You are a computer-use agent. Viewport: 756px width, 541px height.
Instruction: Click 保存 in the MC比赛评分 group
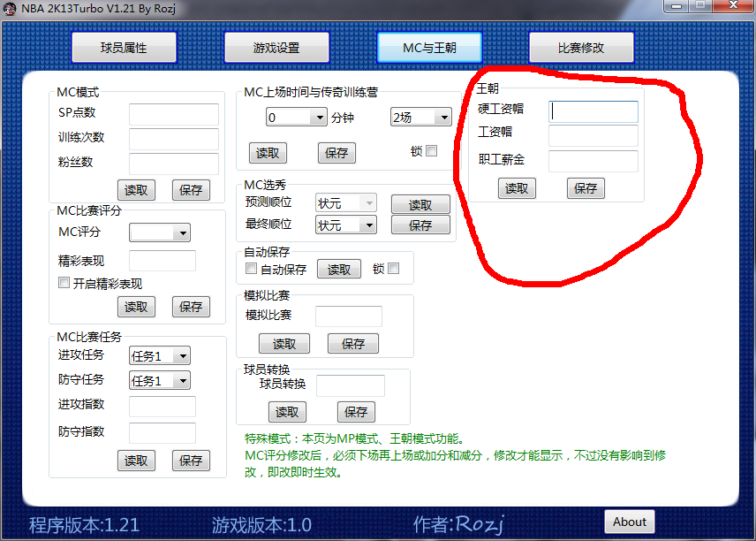[x=191, y=307]
